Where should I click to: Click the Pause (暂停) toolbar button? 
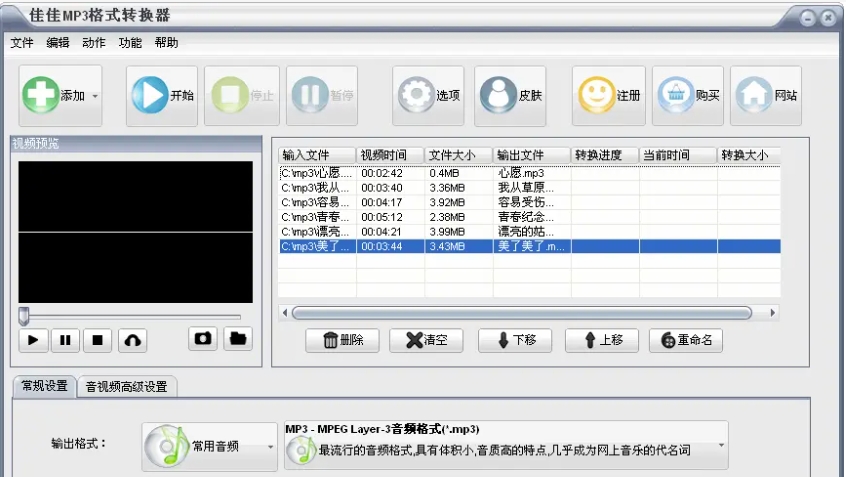(x=322, y=96)
